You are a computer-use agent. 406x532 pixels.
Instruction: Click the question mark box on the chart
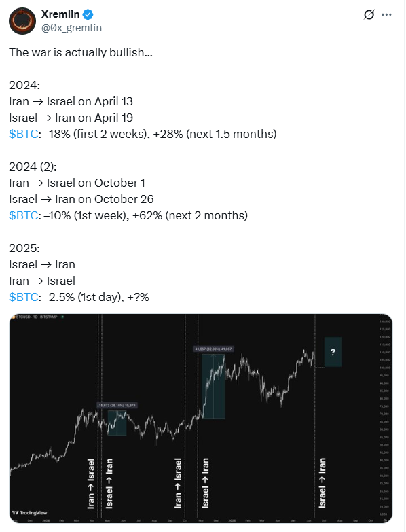point(333,352)
